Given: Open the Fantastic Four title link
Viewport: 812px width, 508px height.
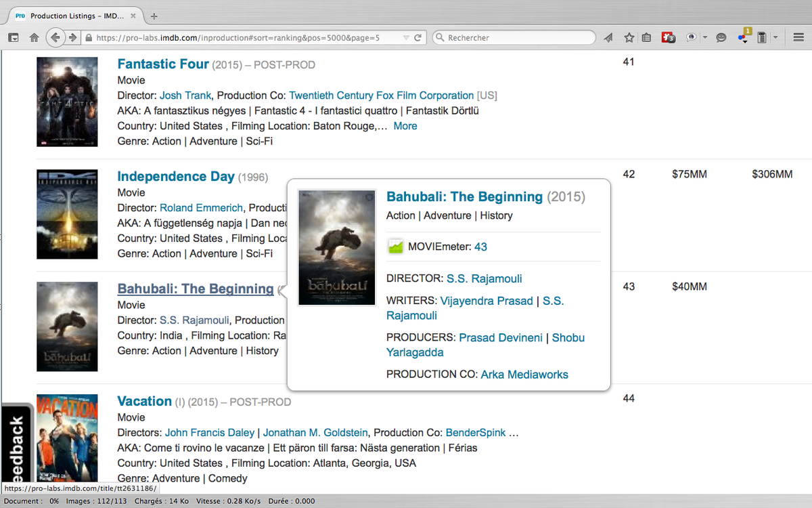Looking at the screenshot, I should point(163,64).
